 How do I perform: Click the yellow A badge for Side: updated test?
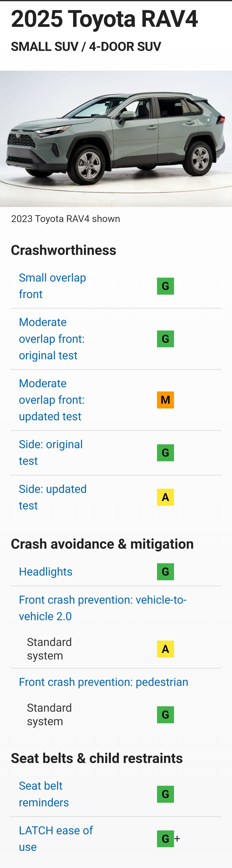click(165, 497)
